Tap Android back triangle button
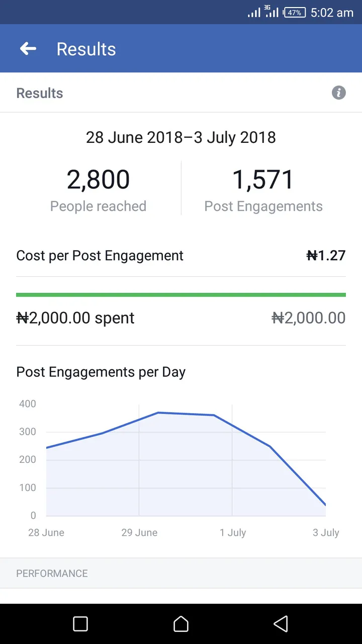The width and height of the screenshot is (362, 644). pyautogui.click(x=281, y=624)
